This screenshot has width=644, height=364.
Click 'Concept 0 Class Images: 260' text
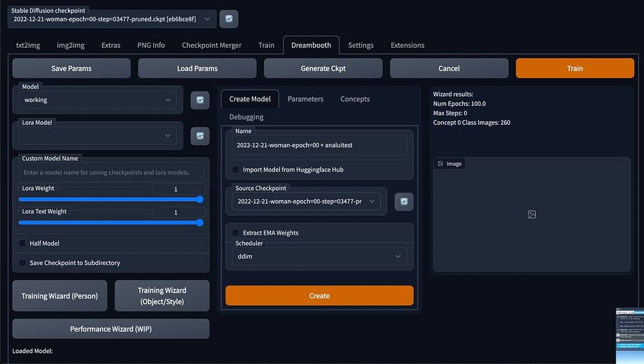471,122
